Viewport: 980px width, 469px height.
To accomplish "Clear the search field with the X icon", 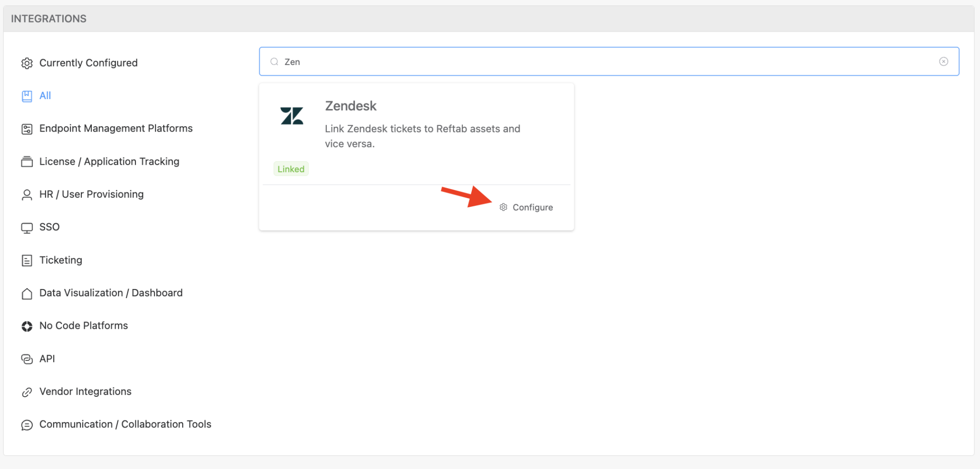I will pyautogui.click(x=943, y=61).
